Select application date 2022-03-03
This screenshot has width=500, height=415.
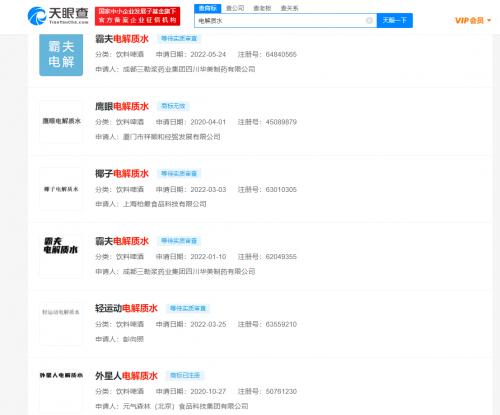tap(208, 189)
